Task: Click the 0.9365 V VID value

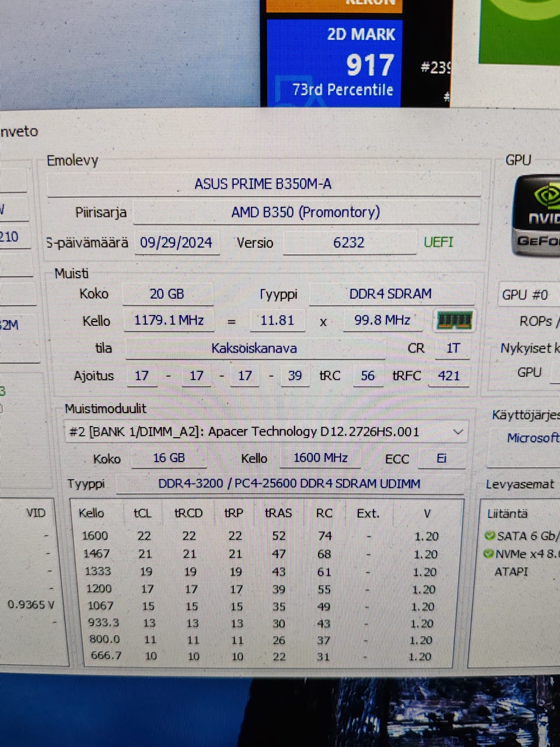Action: coord(31,605)
